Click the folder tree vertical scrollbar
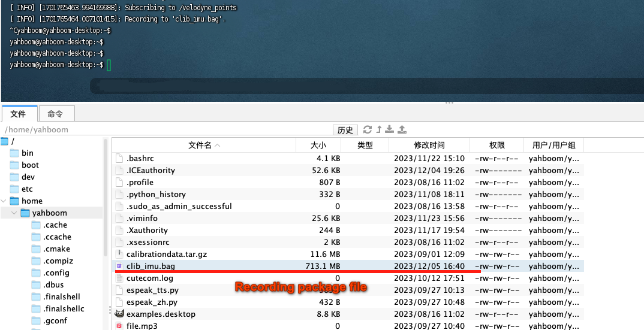 click(106, 197)
